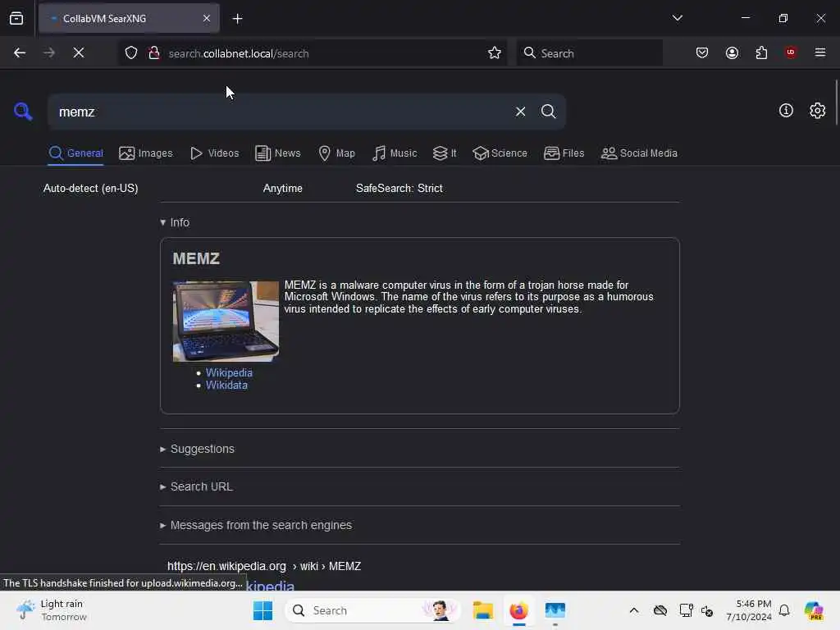Open SearXNG preferences gear icon
This screenshot has height=630, width=840.
pyautogui.click(x=817, y=111)
